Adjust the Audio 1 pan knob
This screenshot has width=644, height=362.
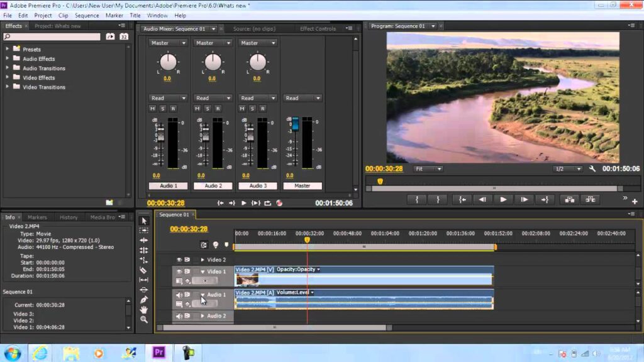click(x=168, y=62)
